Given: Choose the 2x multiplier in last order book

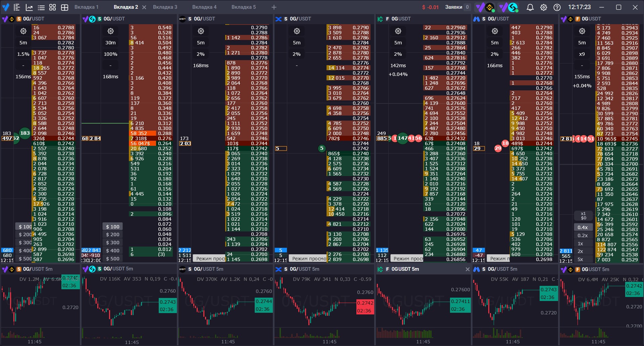Looking at the screenshot, I should (583, 251).
